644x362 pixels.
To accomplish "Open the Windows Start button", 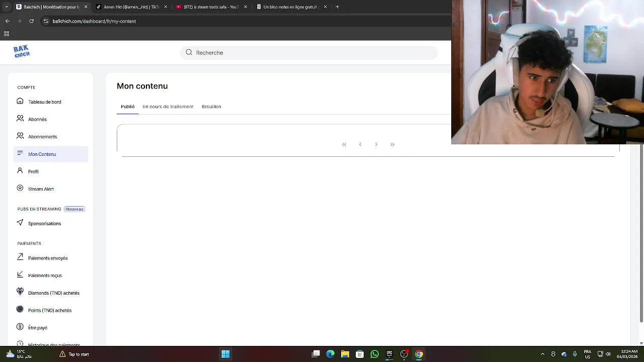I will (225, 354).
